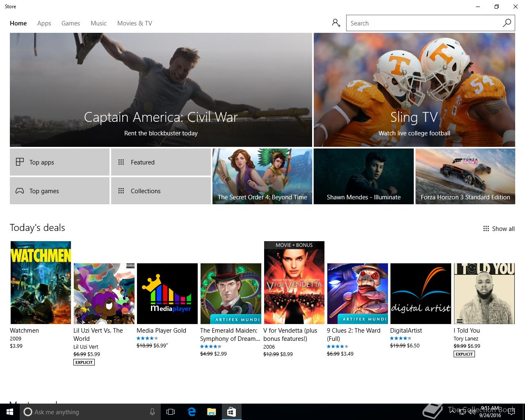
Task: Click the $3.99 Watchmen price
Action: [x=16, y=346]
